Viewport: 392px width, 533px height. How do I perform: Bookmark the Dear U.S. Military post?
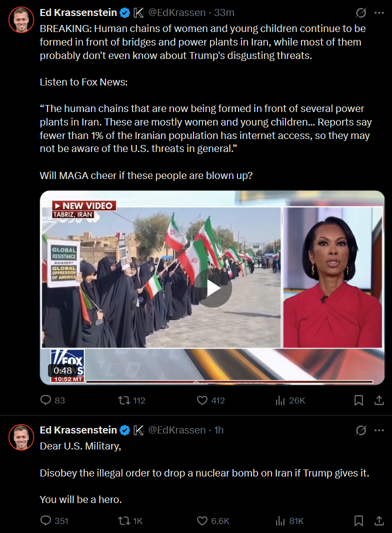pos(358,521)
